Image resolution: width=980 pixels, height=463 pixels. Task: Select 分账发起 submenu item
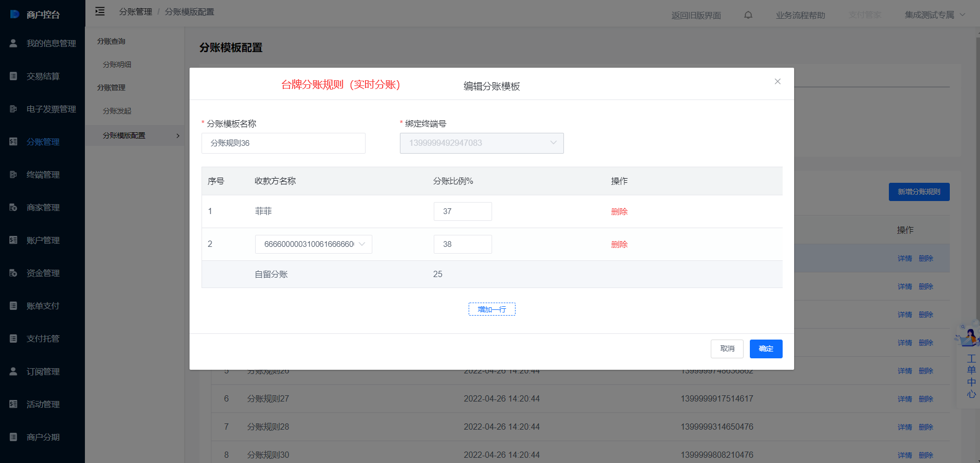coord(117,111)
